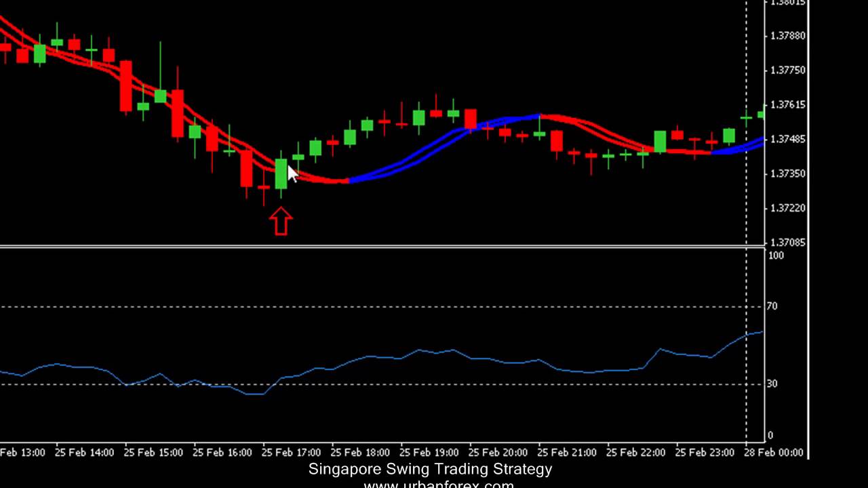Image resolution: width=868 pixels, height=488 pixels.
Task: Click the Singapore Swing Trading Strategy caption
Action: point(431,469)
